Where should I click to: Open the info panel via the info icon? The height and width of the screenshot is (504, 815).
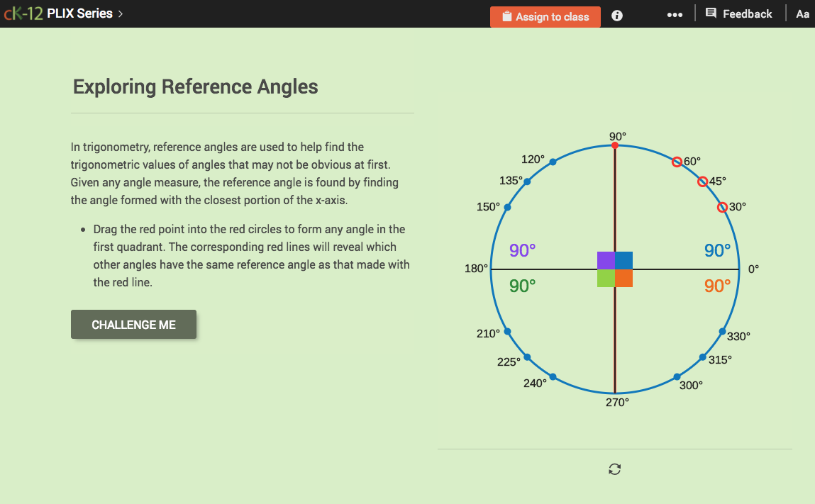(616, 15)
